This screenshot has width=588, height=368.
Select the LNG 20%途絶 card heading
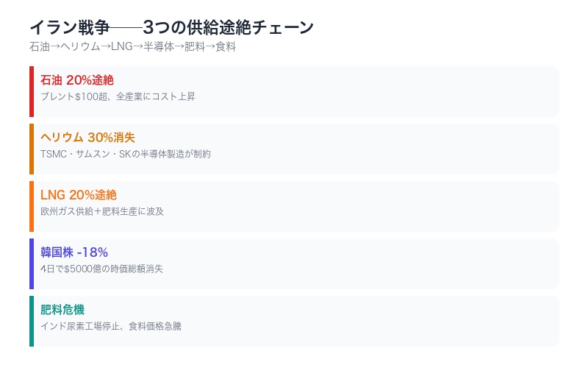(79, 195)
